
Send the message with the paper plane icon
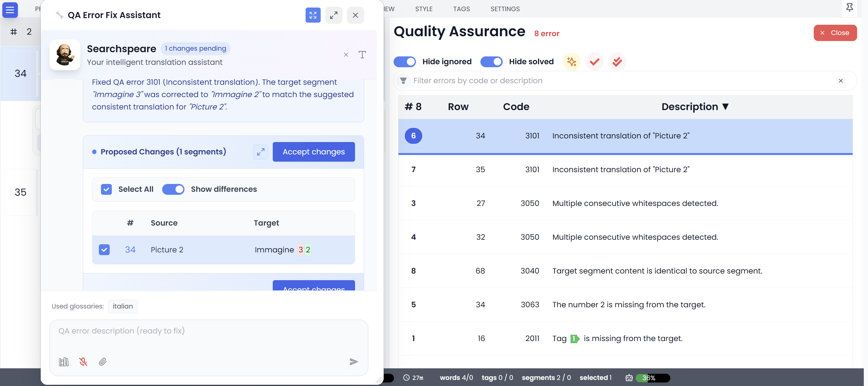coord(354,362)
